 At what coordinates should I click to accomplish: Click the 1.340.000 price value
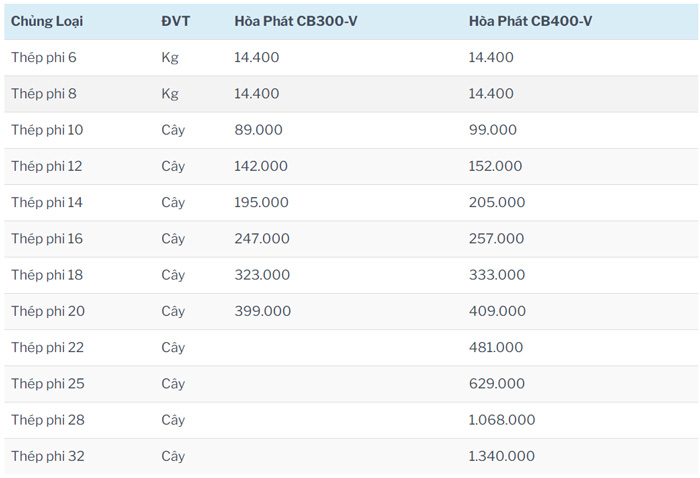coord(501,456)
